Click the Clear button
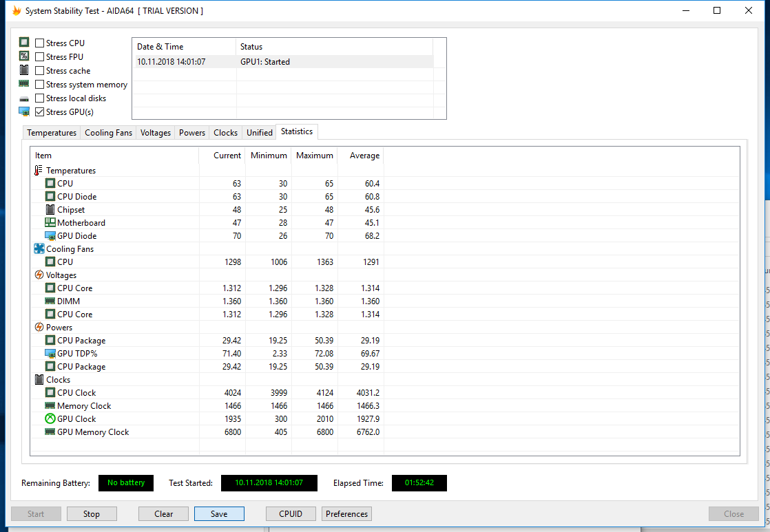Screen dimensions: 770x532 [163, 514]
